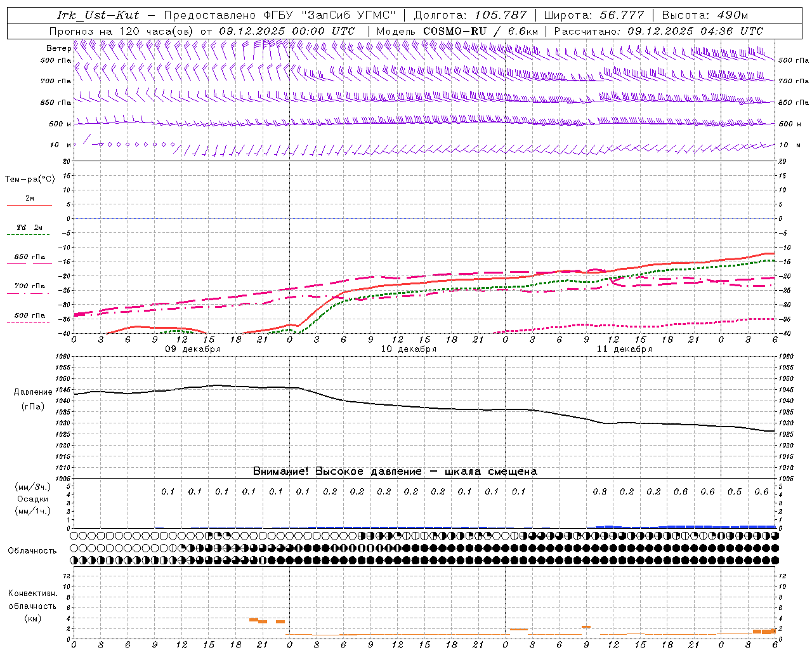Click the 700 гПа entry in temperature legend

click(x=30, y=286)
